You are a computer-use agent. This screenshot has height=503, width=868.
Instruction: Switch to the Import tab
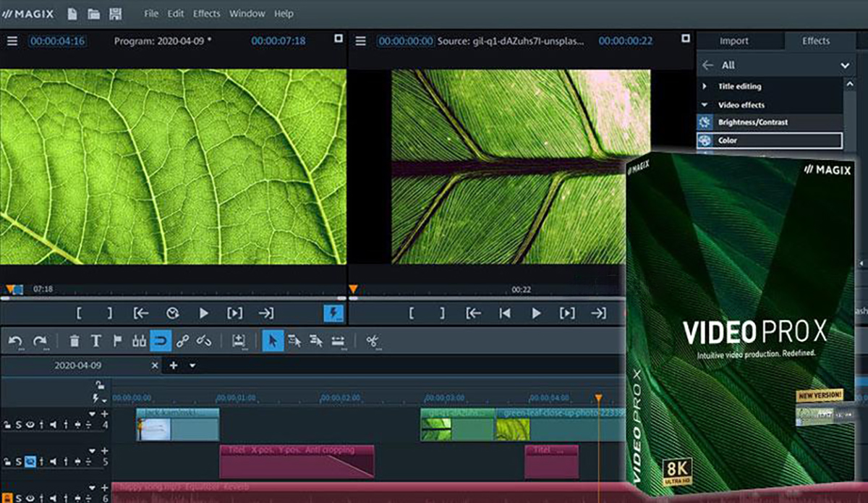point(733,41)
